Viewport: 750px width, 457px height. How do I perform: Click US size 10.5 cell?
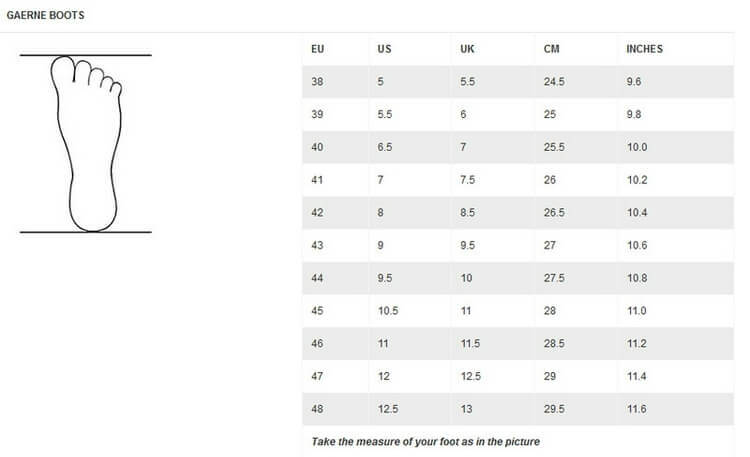pyautogui.click(x=388, y=311)
